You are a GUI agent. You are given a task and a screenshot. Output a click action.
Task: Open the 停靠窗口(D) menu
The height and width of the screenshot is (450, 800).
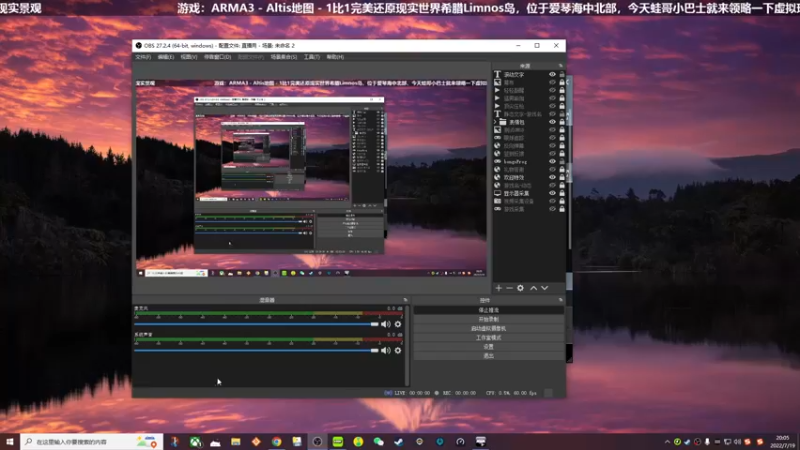click(217, 57)
